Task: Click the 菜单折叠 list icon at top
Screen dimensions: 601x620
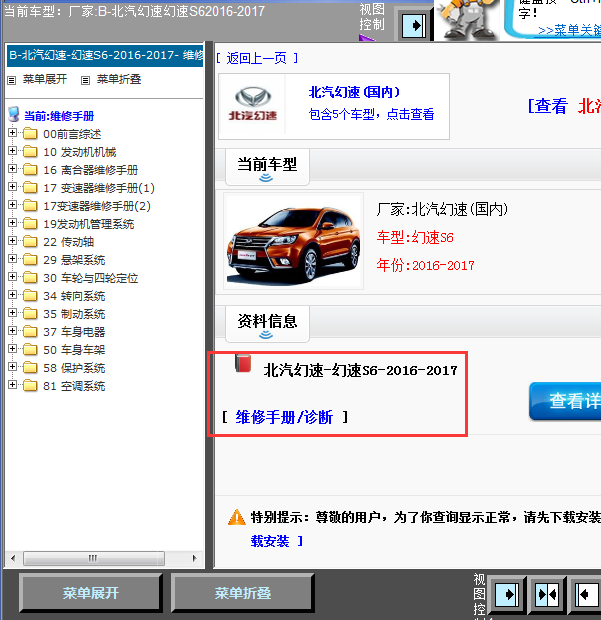Action: click(x=85, y=81)
